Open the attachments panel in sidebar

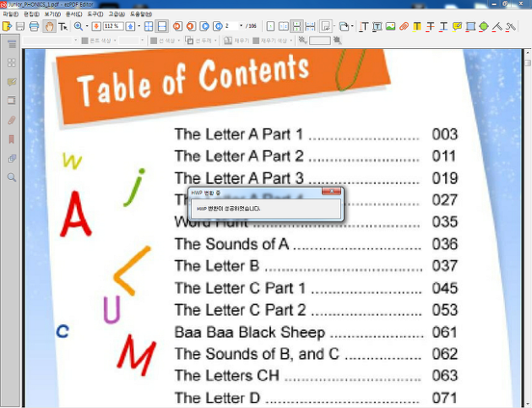pyautogui.click(x=12, y=120)
